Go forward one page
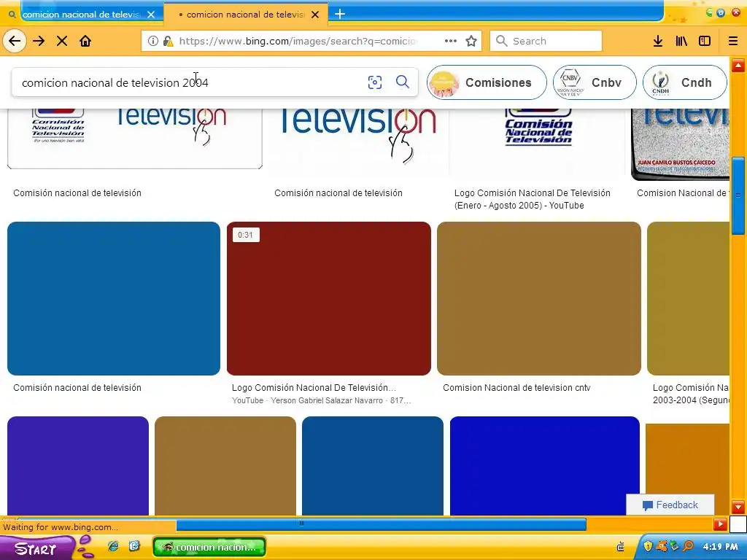Image resolution: width=747 pixels, height=560 pixels. (x=39, y=41)
